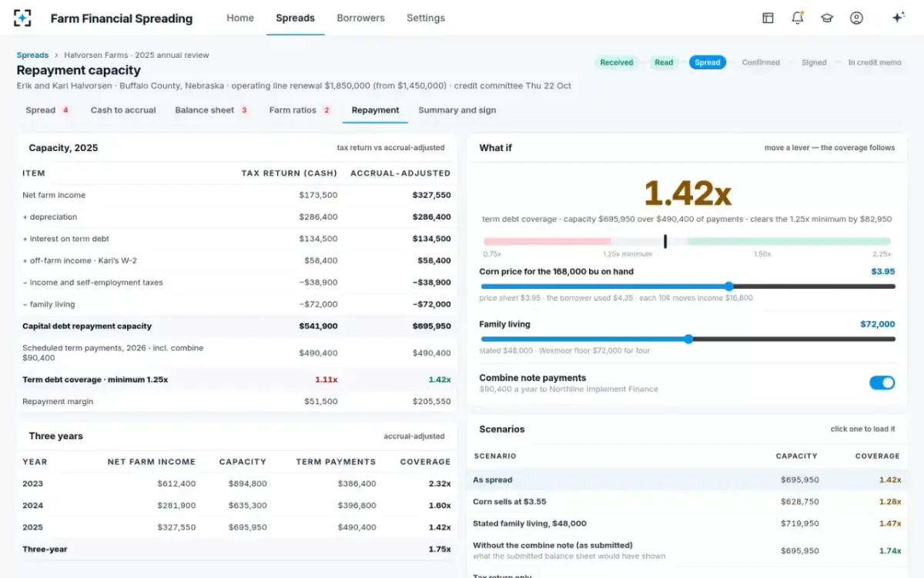Click the Received status pill
Viewport: 924px width, 578px height.
tap(617, 62)
